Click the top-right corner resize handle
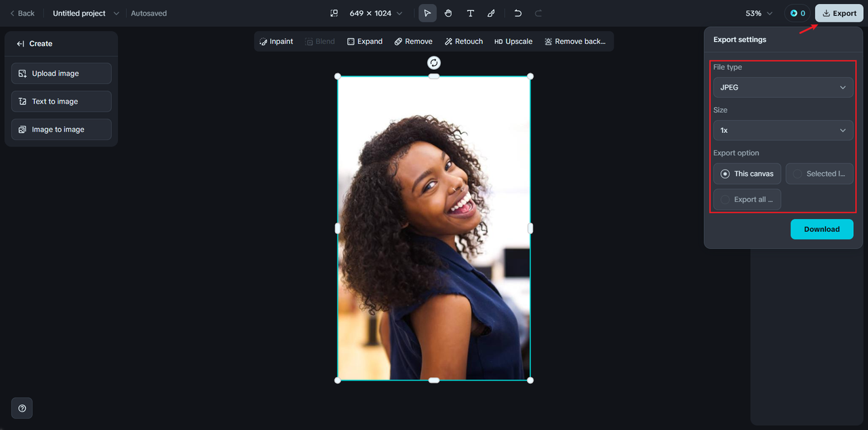868x430 pixels. pos(530,76)
